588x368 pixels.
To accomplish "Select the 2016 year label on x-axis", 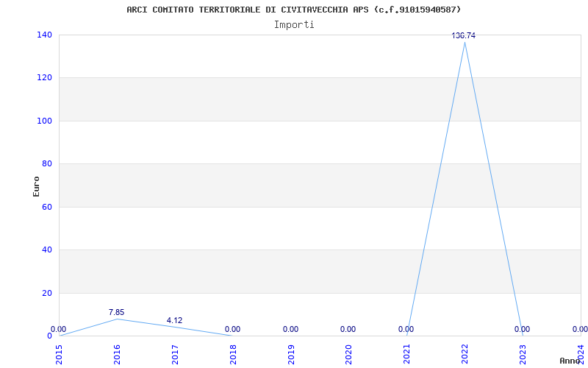I will tap(117, 354).
